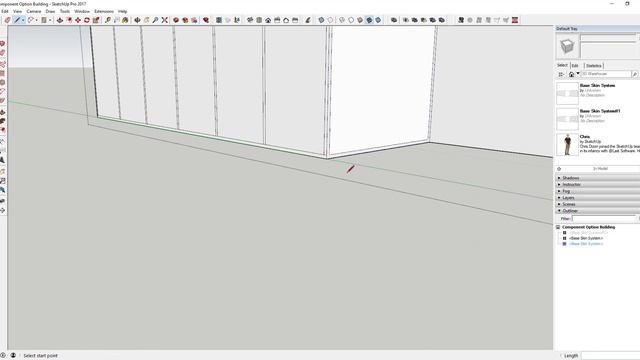Image resolution: width=640 pixels, height=360 pixels.
Task: Switch to the Edit tab in Components
Action: [575, 66]
